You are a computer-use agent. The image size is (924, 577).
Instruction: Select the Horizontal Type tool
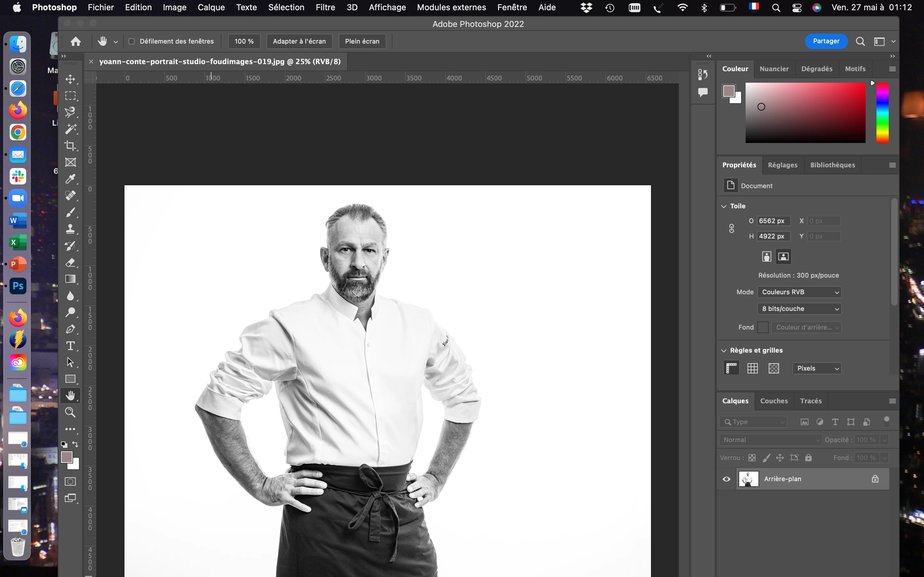pos(70,346)
